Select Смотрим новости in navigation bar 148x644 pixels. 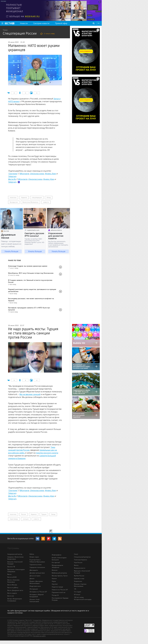[41, 23]
